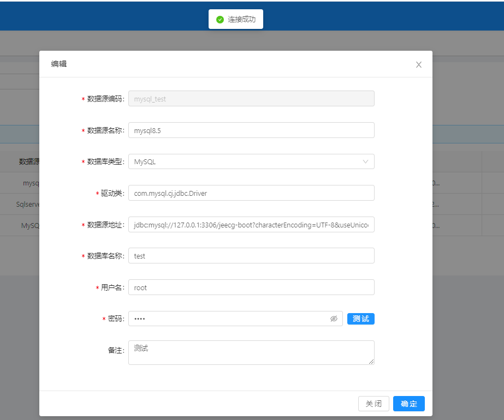504x420 pixels.
Task: Click into the 驱动类 driver class field
Action: coord(251,193)
